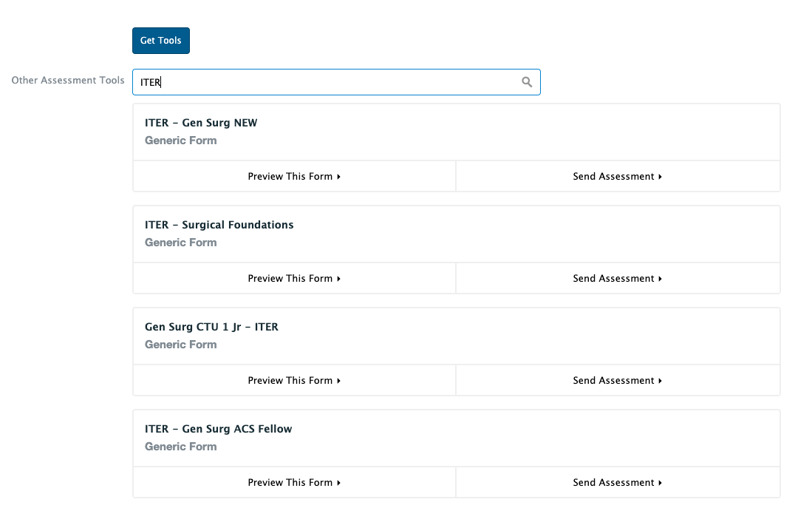Send assessment for ITER - Gen Surg ACS Fellow

click(618, 483)
